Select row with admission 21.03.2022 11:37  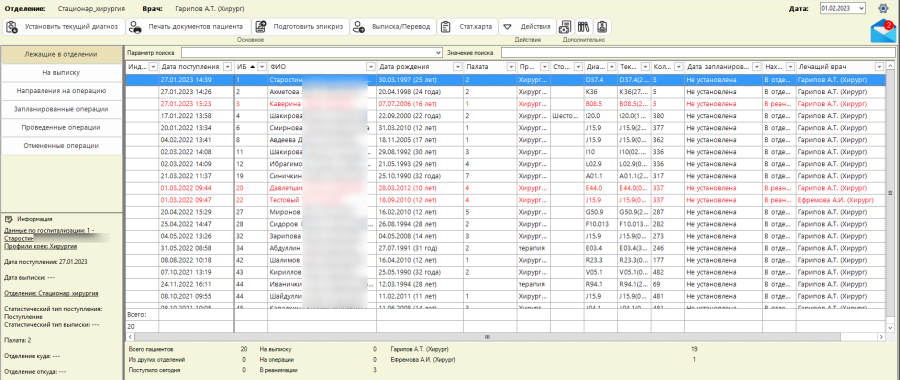pos(505,176)
